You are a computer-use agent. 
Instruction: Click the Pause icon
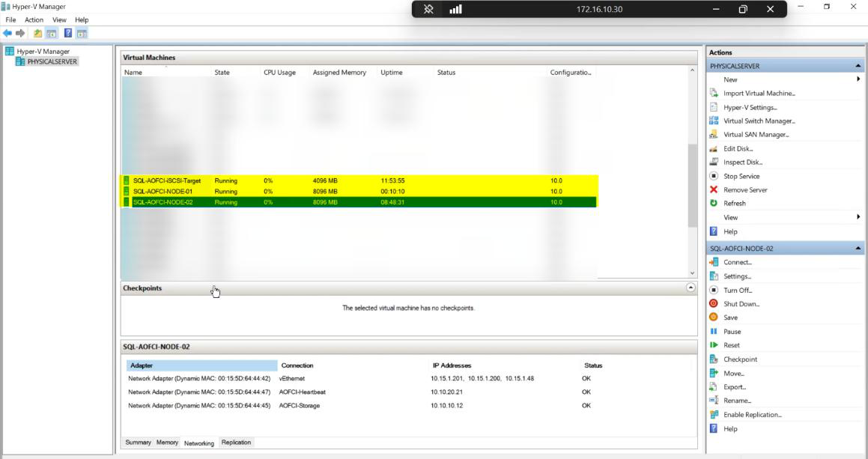[714, 331]
